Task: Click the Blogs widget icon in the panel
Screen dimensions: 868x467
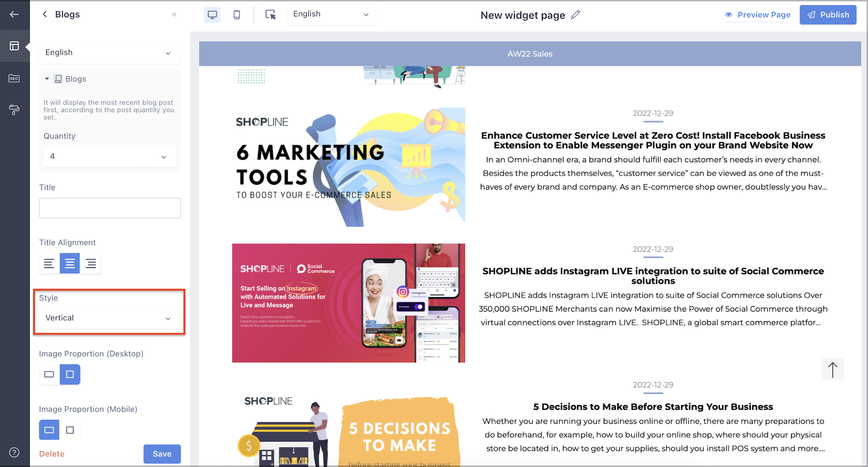Action: (x=58, y=79)
